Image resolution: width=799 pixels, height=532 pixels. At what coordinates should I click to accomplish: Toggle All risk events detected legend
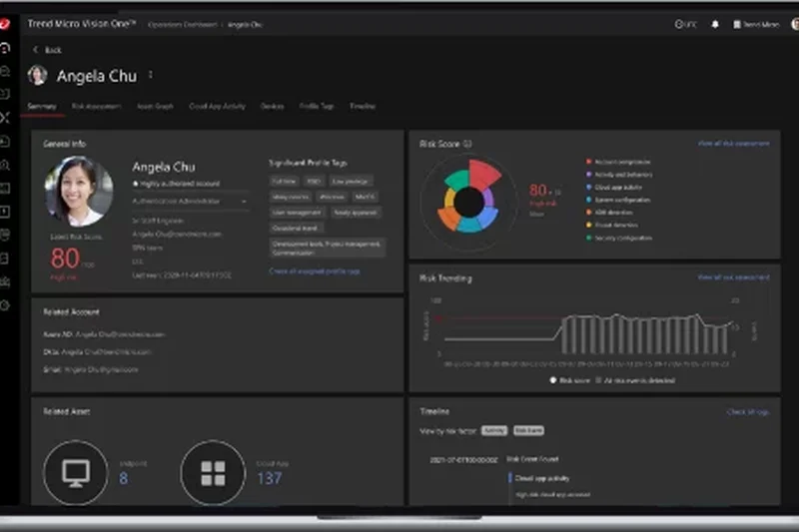[635, 380]
